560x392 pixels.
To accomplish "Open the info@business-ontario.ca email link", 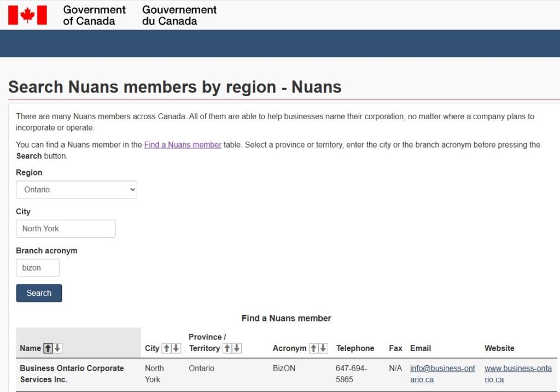I will (x=442, y=374).
